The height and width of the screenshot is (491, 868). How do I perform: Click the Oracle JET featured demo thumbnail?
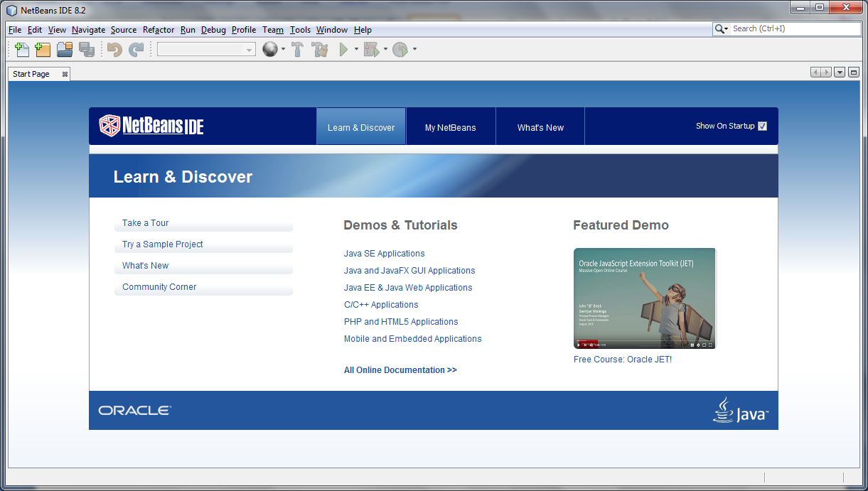pos(645,298)
